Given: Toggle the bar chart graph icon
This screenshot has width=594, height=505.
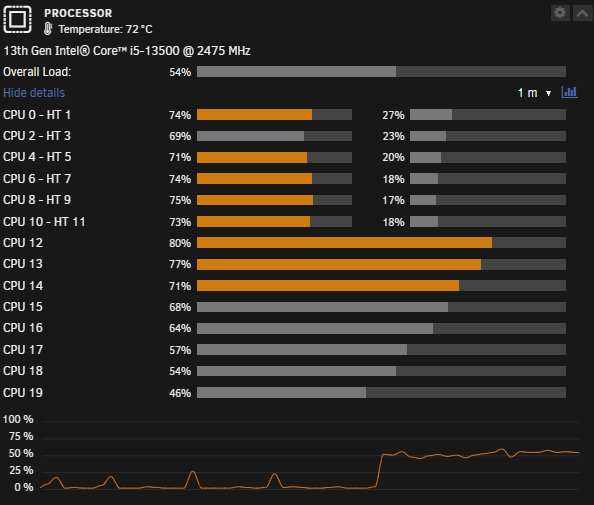Looking at the screenshot, I should point(569,92).
